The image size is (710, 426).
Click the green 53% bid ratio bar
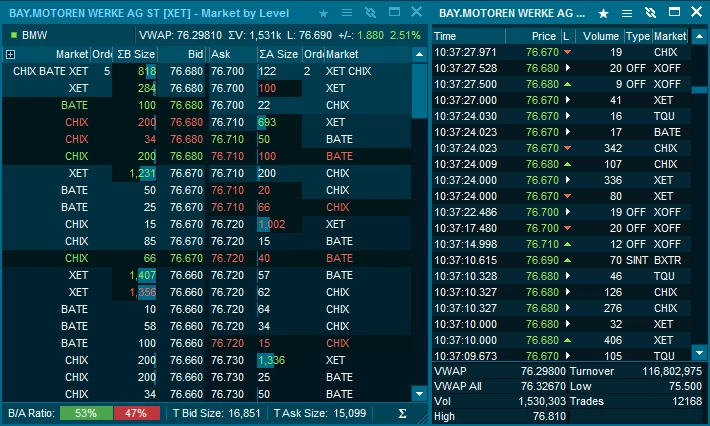click(86, 413)
